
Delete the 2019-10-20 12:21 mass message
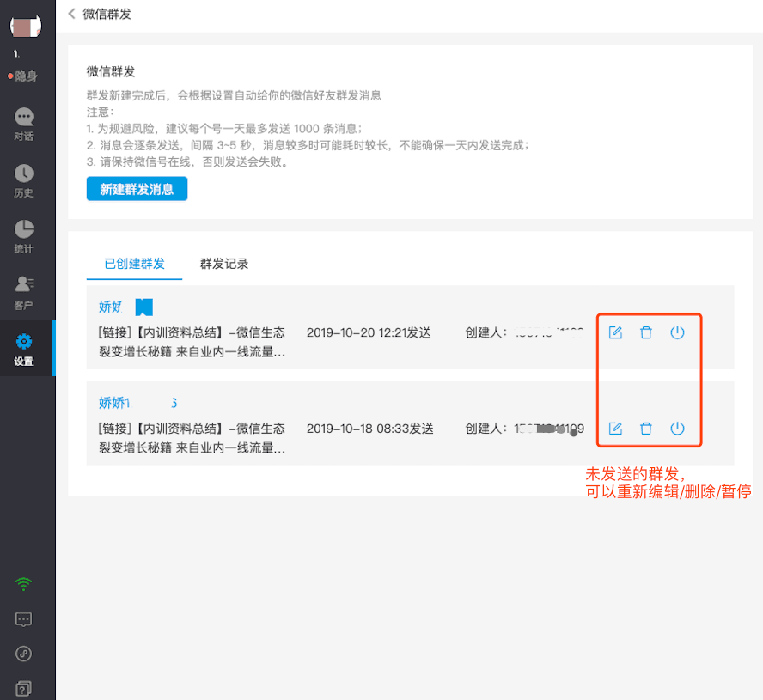click(646, 332)
